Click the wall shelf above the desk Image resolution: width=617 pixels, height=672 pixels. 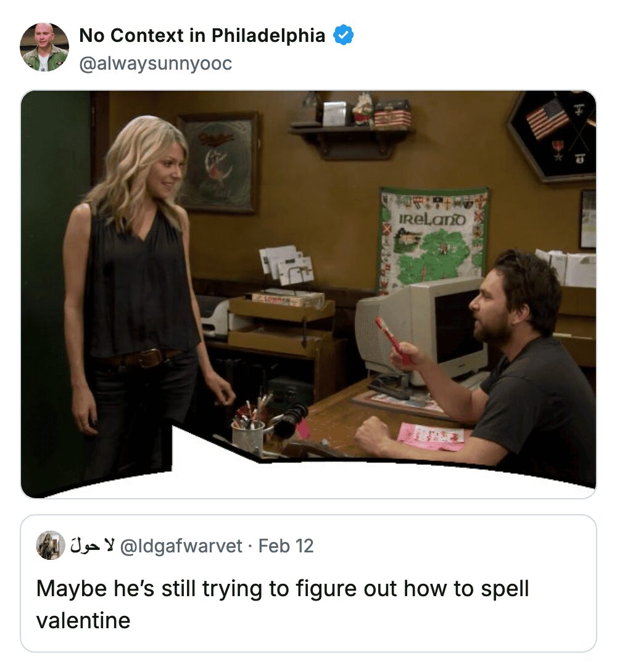coord(350,133)
